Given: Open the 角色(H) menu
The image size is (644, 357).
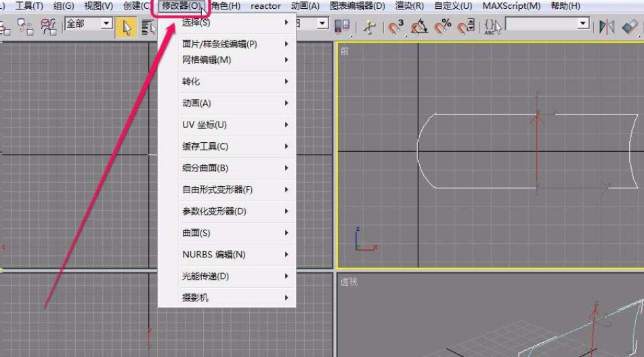Looking at the screenshot, I should click(226, 5).
